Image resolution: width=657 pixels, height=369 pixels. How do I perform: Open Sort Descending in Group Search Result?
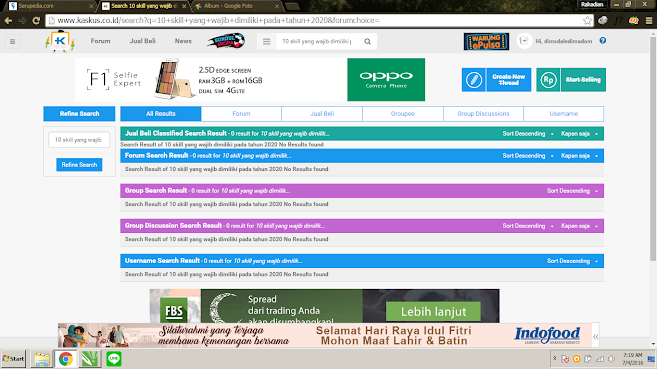point(572,191)
